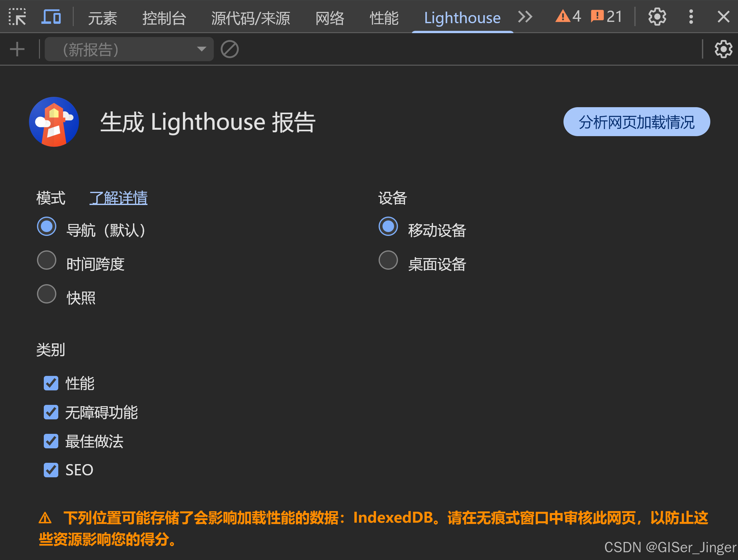Viewport: 738px width, 560px height.
Task: Uncheck the SEO category checkbox
Action: 51,470
